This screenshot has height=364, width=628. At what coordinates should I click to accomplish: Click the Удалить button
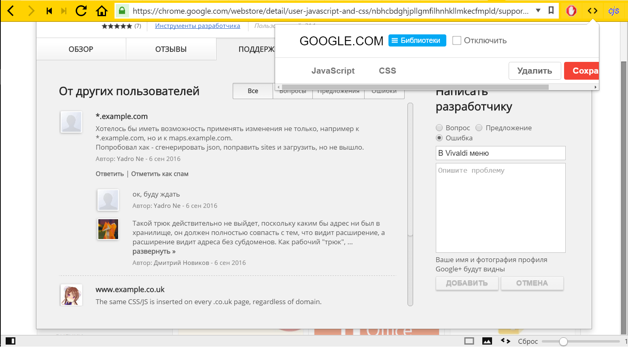[x=535, y=71]
